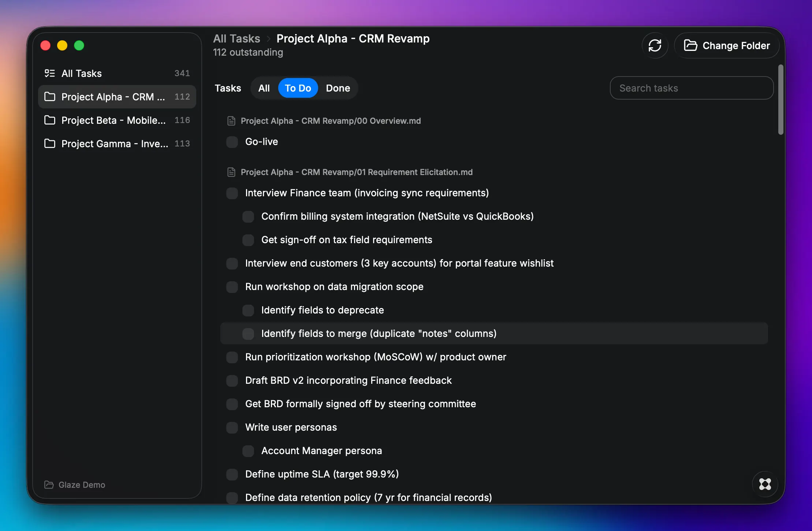The image size is (812, 531).
Task: Focus the Search tasks field
Action: click(692, 88)
